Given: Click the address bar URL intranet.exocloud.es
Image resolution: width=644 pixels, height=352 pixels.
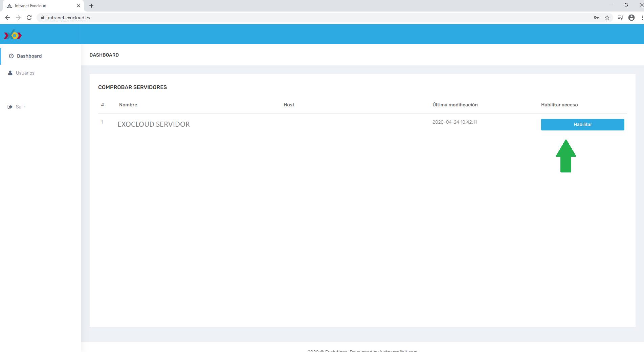Looking at the screenshot, I should tap(69, 18).
